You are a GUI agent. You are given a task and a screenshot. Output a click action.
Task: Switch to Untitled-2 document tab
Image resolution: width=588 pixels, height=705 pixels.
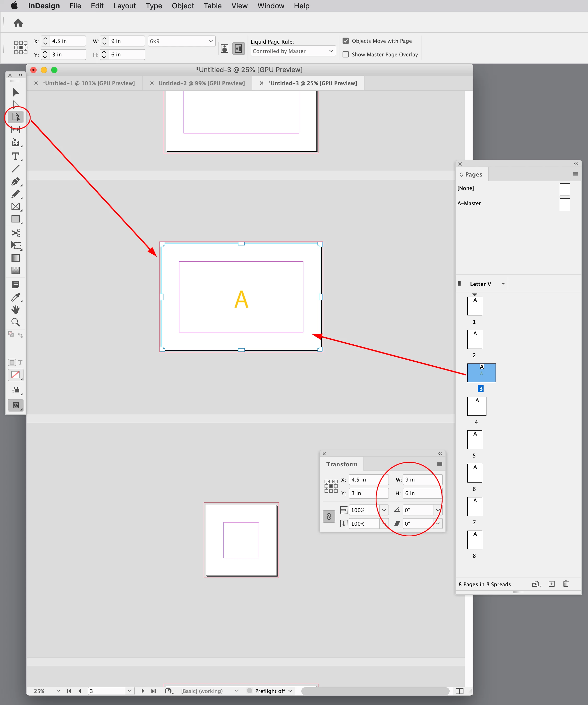tap(201, 83)
